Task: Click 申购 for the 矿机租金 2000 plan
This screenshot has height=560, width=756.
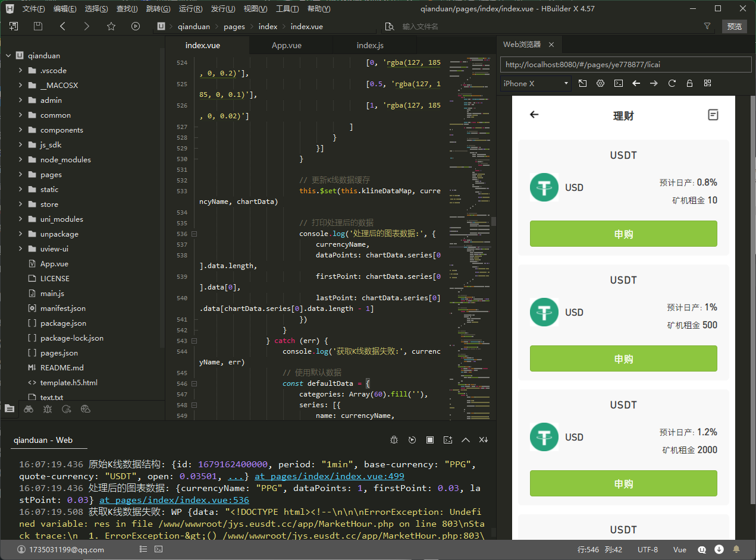Action: pos(623,483)
